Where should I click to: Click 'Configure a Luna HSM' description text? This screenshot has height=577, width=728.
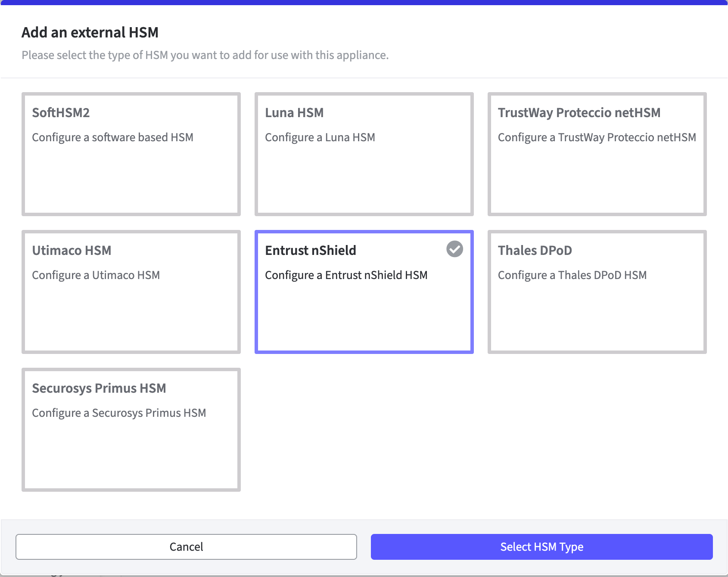(x=320, y=137)
